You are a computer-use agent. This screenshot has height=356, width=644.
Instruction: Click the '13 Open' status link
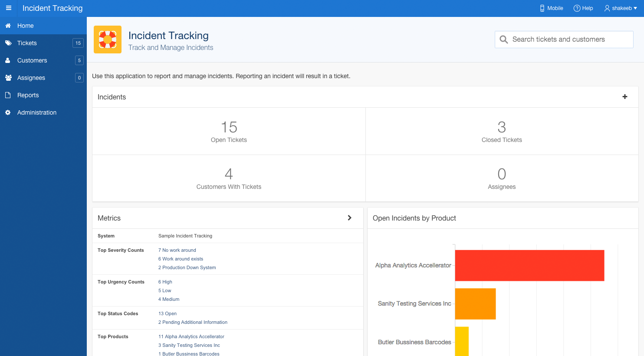(168, 313)
